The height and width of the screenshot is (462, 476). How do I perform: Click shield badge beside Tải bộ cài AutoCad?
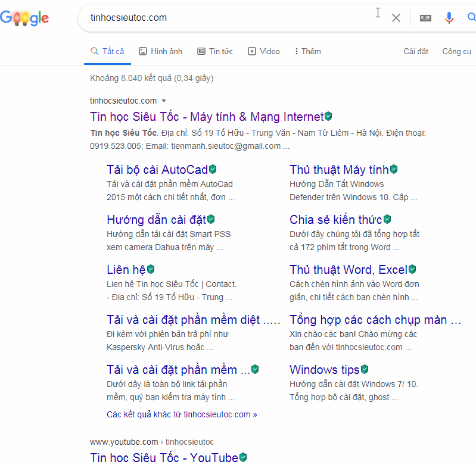click(213, 169)
